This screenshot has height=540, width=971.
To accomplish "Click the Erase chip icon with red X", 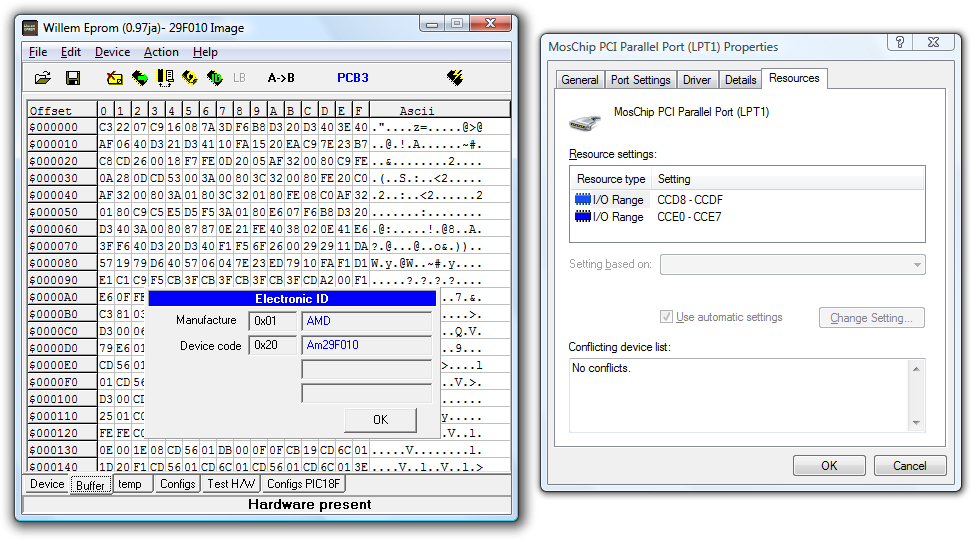I will point(115,78).
